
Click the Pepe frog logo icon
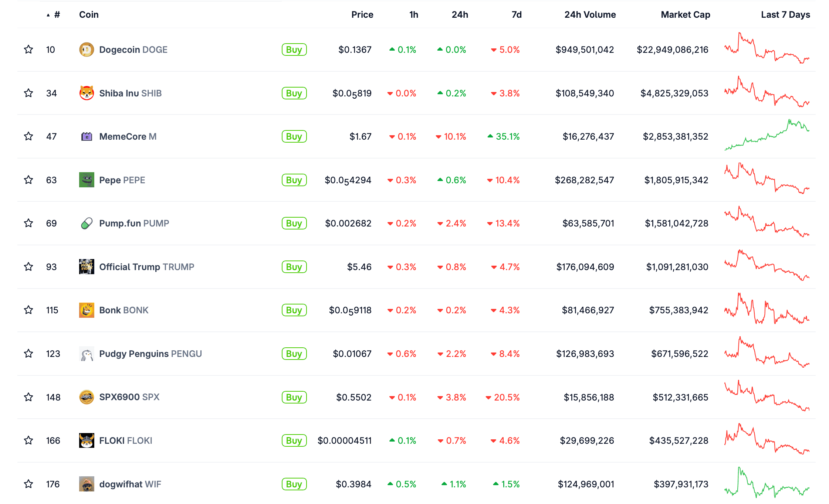[x=87, y=180]
